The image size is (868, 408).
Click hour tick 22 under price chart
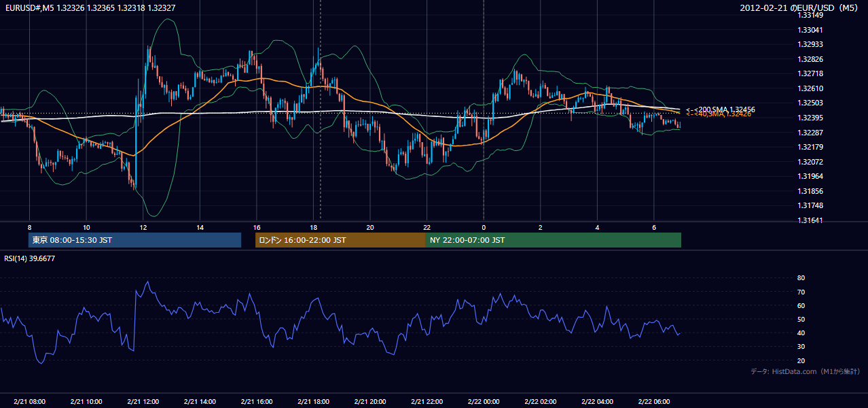click(427, 227)
